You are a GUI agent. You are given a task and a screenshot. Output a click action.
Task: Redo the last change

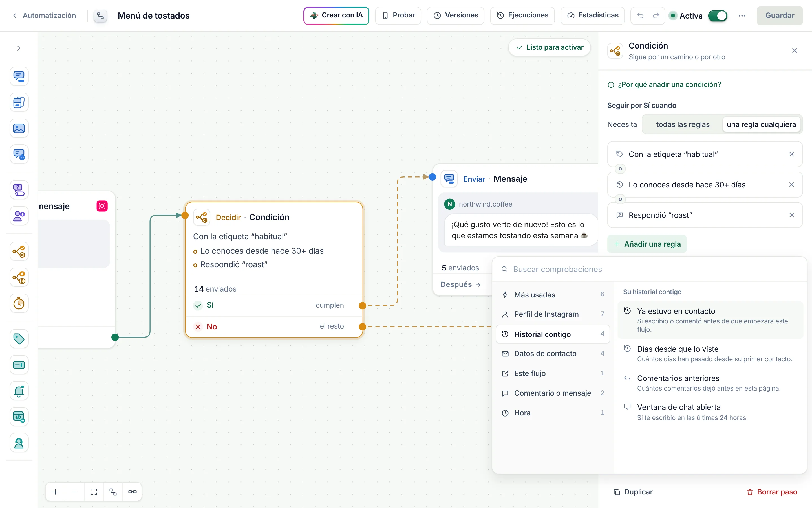click(656, 16)
